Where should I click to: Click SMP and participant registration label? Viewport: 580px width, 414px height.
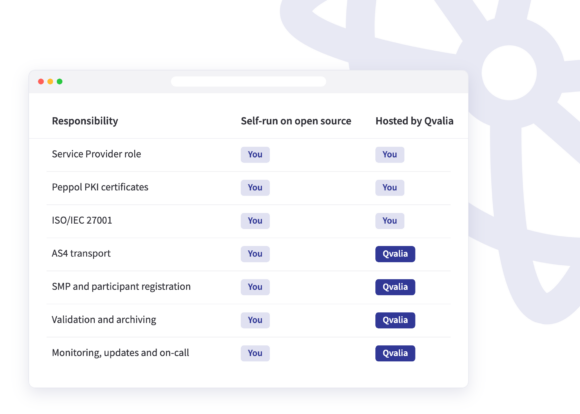pyautogui.click(x=121, y=286)
